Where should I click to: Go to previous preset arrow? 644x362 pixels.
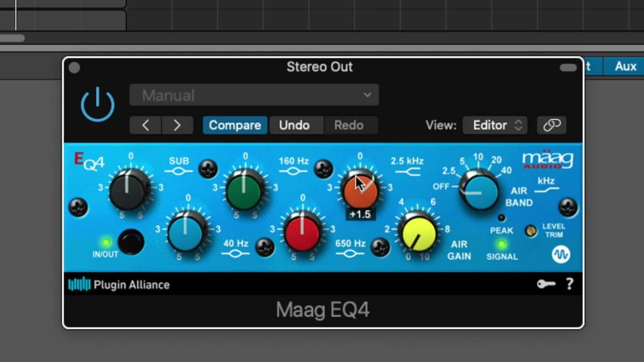click(x=145, y=125)
